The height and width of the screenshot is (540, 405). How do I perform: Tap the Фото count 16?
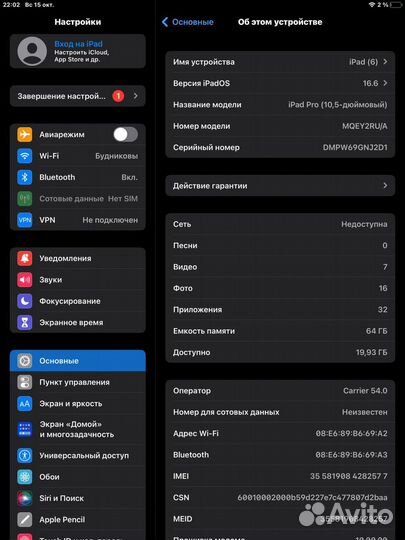coord(383,288)
